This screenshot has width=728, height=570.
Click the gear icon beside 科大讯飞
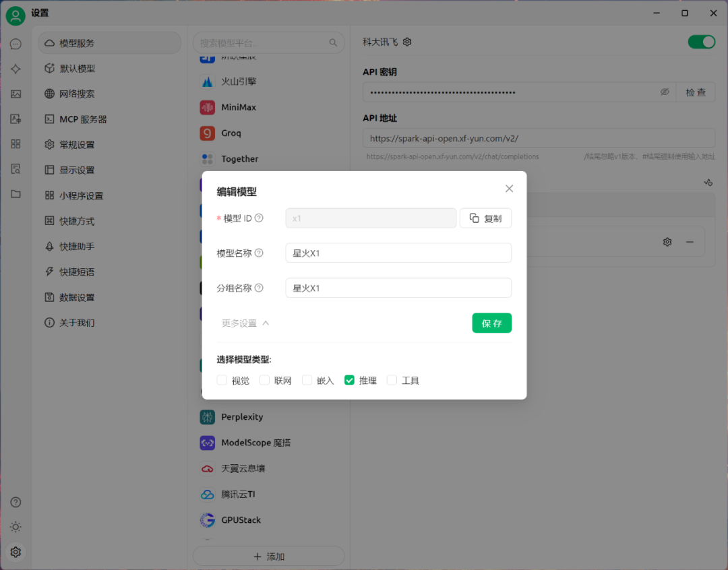[407, 42]
